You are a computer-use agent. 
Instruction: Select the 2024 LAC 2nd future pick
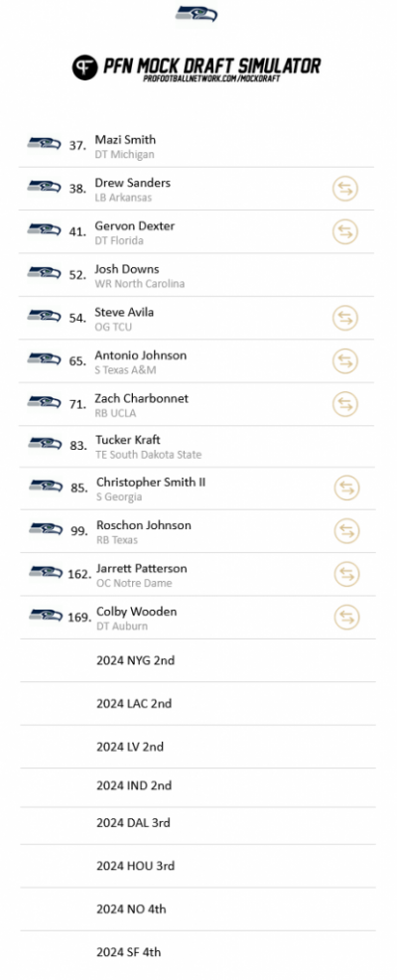point(198,704)
